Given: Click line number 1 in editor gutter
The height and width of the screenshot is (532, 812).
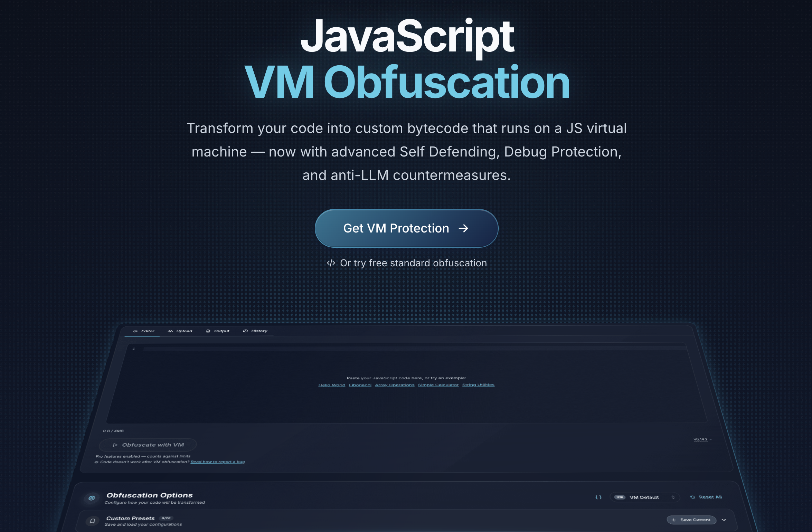Looking at the screenshot, I should [134, 349].
